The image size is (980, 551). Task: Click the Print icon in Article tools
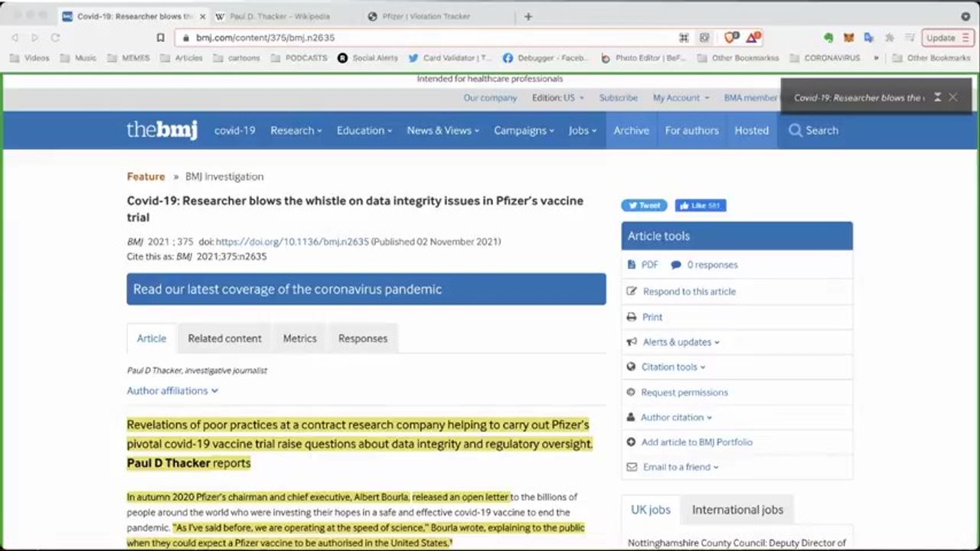632,317
